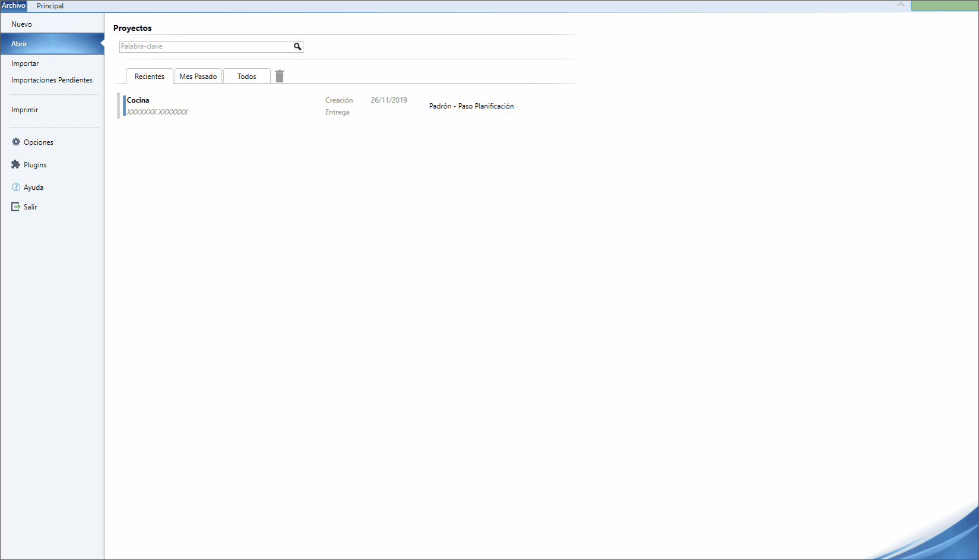Select Abrir in the sidebar
Viewport: 979px width, 560px height.
pyautogui.click(x=52, y=44)
